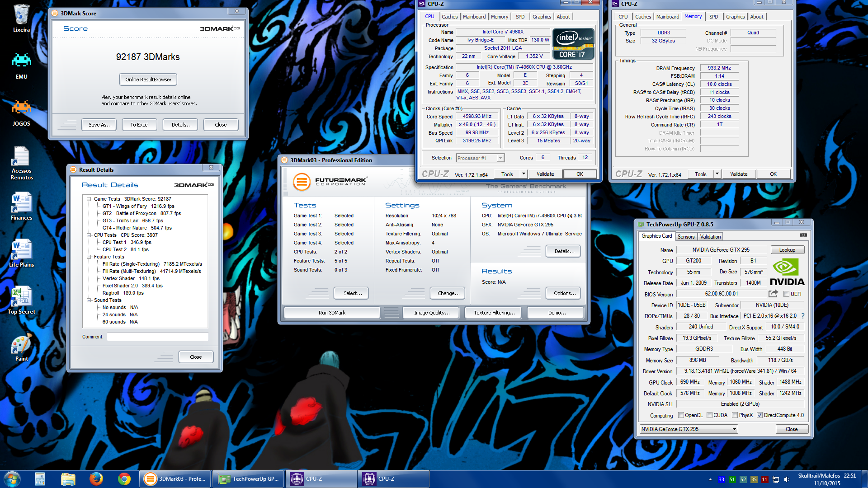Viewport: 868px width, 488px height.
Task: Open the EMU desktop icon
Action: click(x=21, y=66)
